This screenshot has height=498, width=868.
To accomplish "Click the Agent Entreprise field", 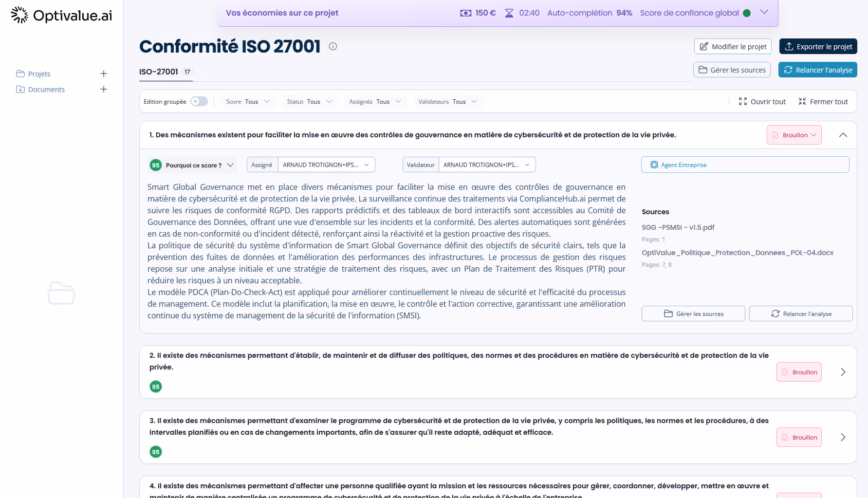I will tap(745, 165).
